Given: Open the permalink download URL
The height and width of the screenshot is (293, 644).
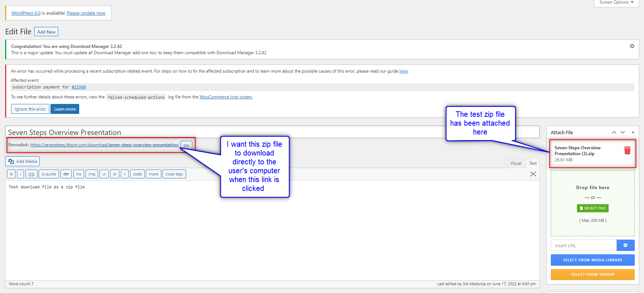Looking at the screenshot, I should [105, 145].
